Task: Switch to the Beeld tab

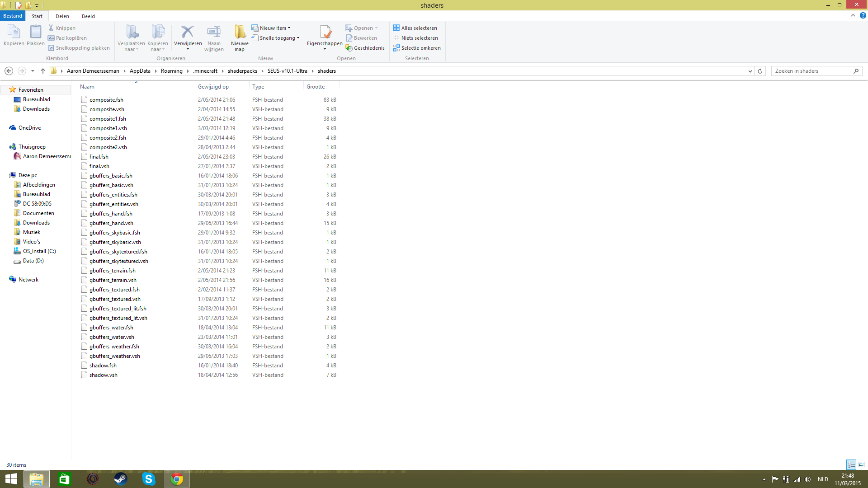Action: (x=88, y=16)
